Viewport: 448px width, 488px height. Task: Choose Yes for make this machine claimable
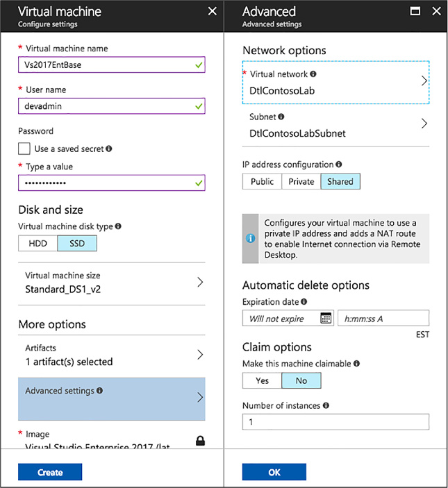[x=262, y=380]
